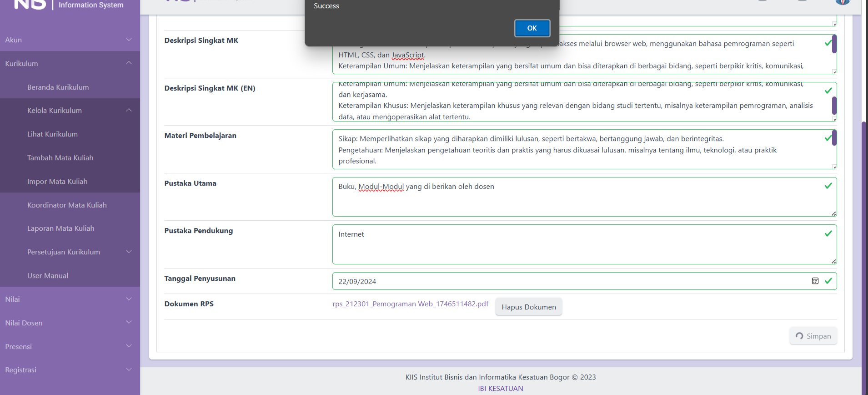Image resolution: width=868 pixels, height=395 pixels.
Task: Open IBI KESATUAN footer link
Action: click(500, 389)
